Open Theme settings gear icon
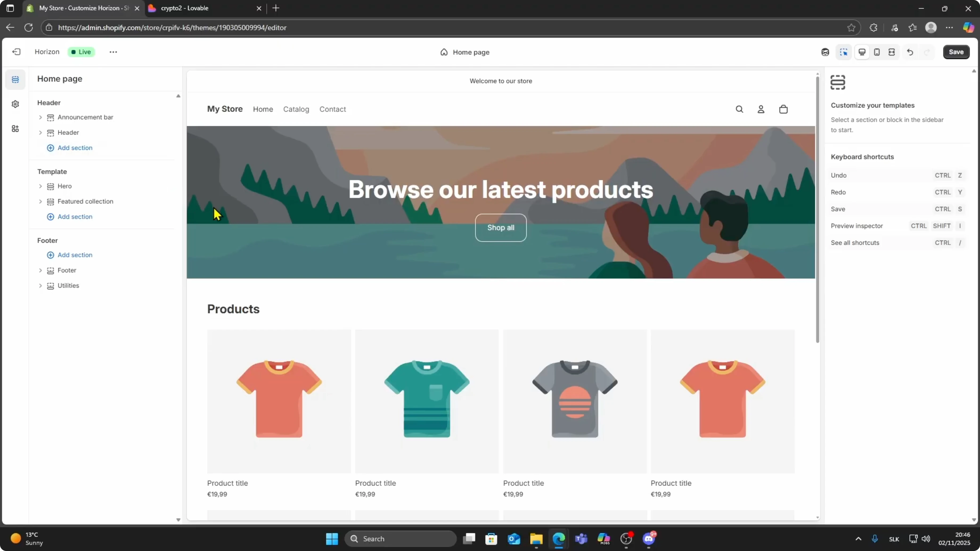Image resolution: width=980 pixels, height=551 pixels. [15, 104]
